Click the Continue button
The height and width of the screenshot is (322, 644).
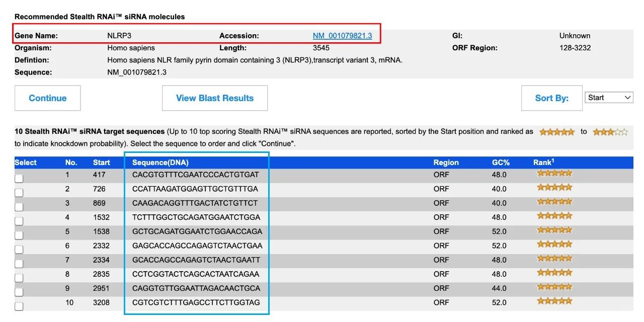[47, 98]
